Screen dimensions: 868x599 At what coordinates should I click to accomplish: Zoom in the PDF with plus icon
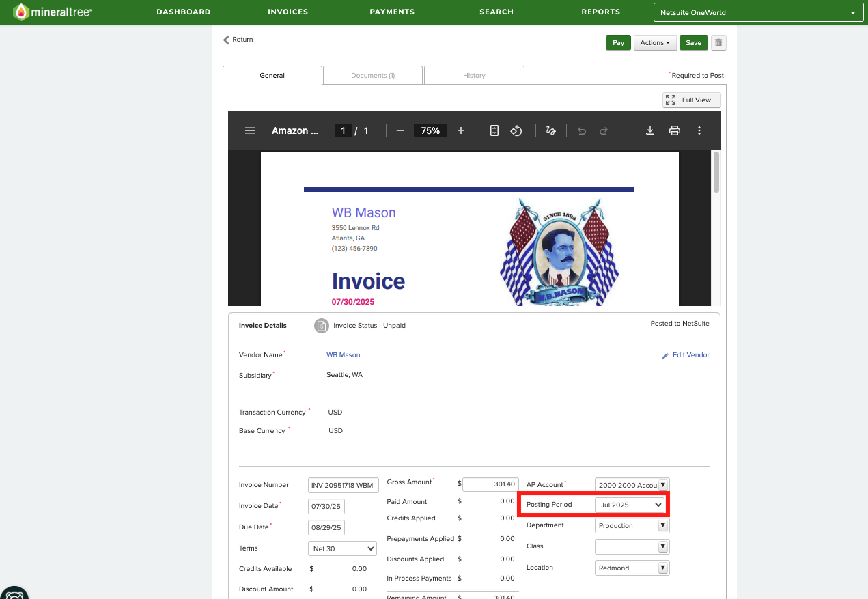coord(461,130)
